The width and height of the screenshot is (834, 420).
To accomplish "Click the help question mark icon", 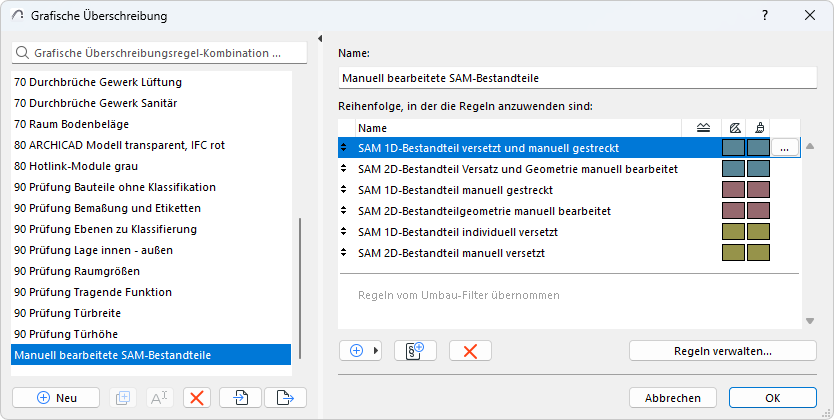I will point(765,16).
